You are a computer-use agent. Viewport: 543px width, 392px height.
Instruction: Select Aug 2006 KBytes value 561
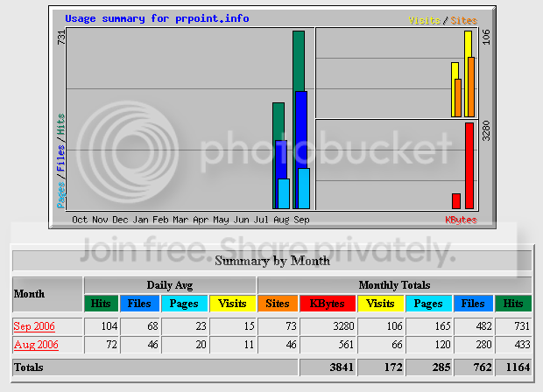point(346,345)
